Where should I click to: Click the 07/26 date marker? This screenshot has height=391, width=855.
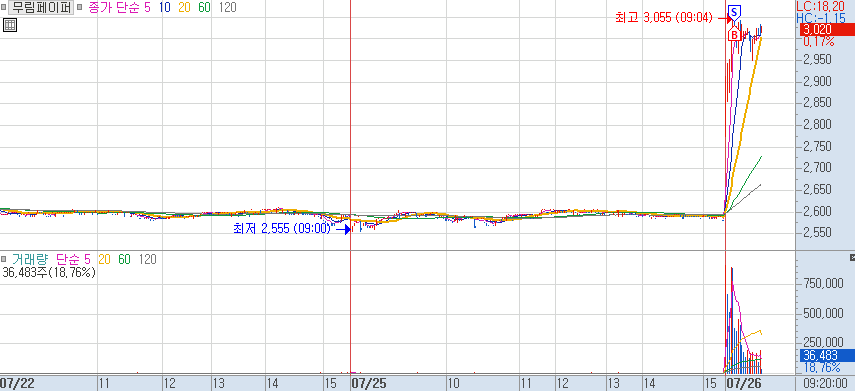(743, 383)
